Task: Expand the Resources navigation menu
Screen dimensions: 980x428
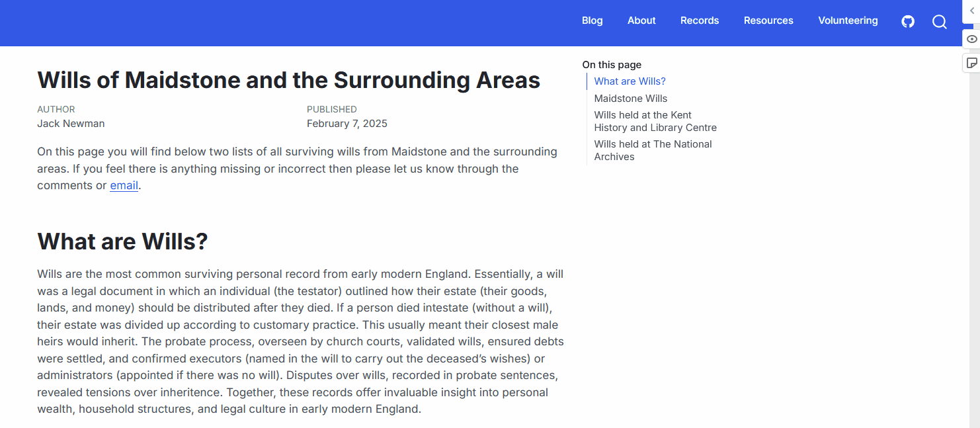Action: tap(768, 21)
